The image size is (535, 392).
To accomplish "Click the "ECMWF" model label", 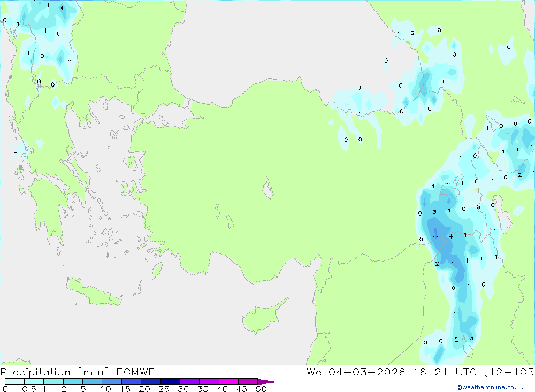I will (135, 372).
